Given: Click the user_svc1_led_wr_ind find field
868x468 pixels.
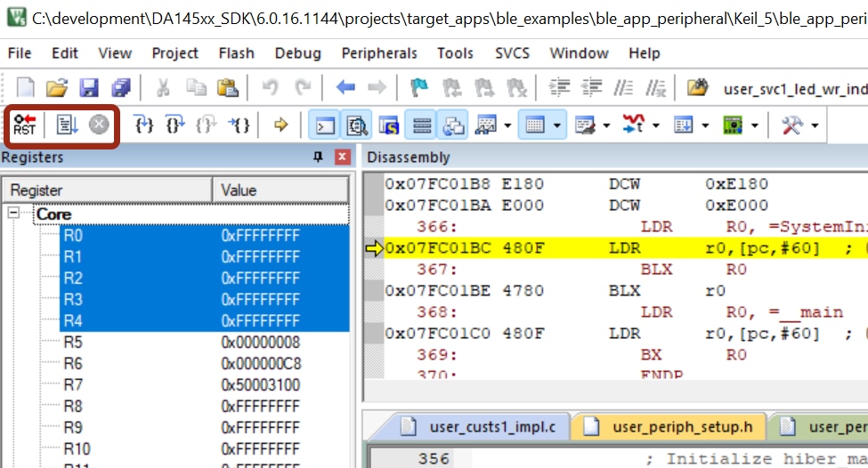Looking at the screenshot, I should click(794, 88).
